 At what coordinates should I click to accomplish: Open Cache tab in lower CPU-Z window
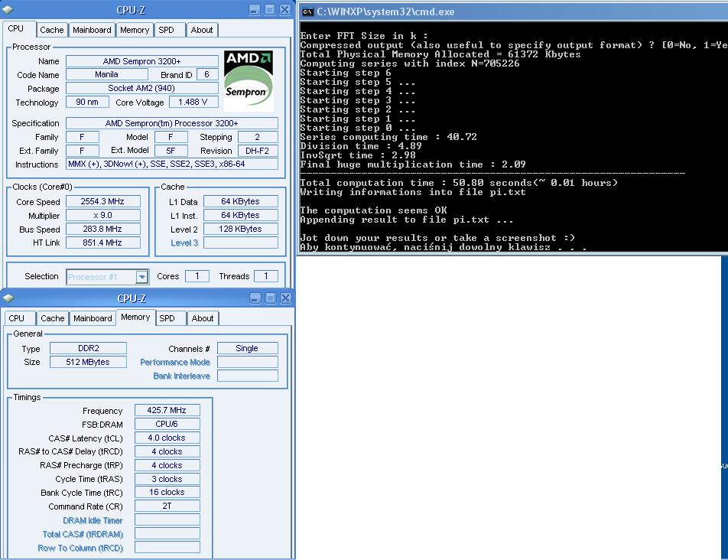(x=53, y=318)
